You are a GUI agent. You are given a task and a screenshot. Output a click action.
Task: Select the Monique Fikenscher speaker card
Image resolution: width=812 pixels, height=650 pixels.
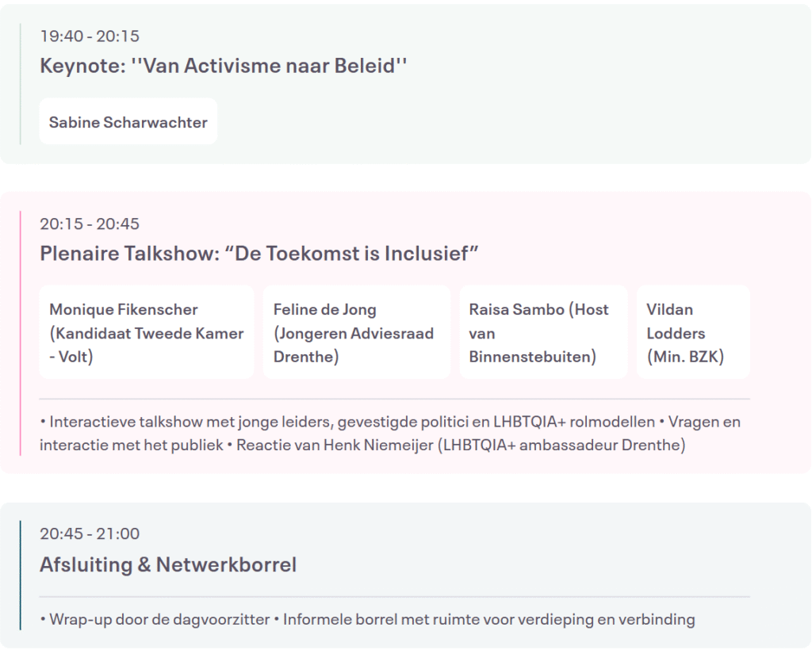click(x=147, y=333)
